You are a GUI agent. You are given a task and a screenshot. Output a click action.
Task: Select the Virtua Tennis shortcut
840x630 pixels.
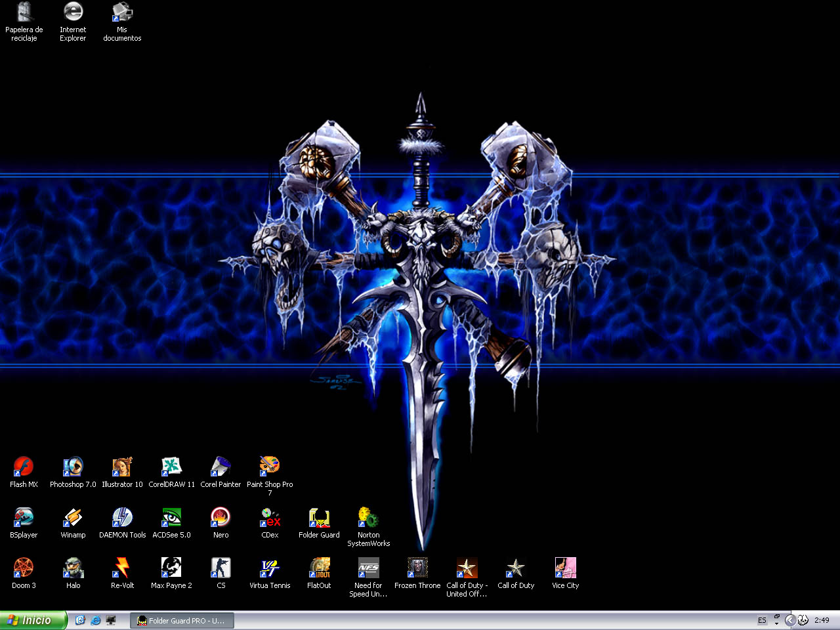[270, 573]
